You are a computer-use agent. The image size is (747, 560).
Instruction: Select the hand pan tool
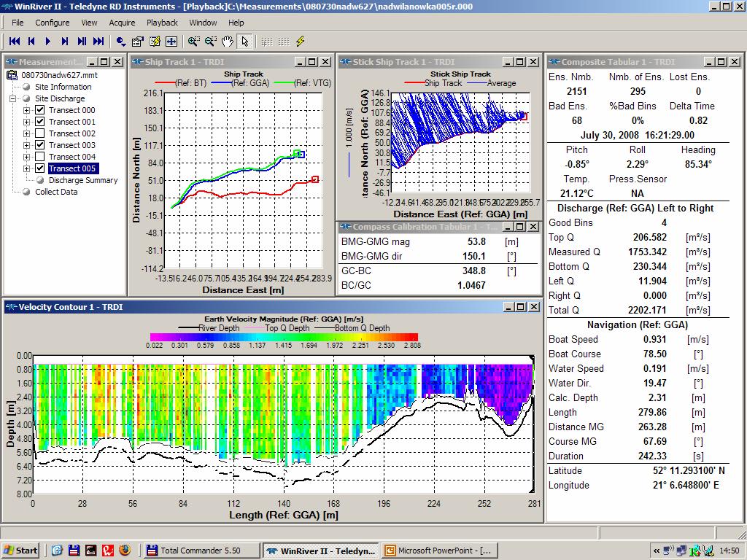[228, 42]
